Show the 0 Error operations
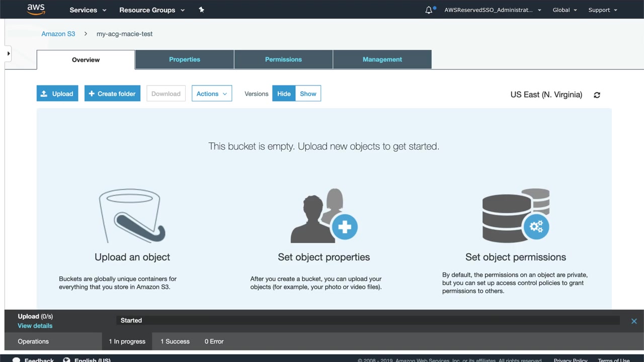Image resolution: width=644 pixels, height=362 pixels. pyautogui.click(x=214, y=341)
